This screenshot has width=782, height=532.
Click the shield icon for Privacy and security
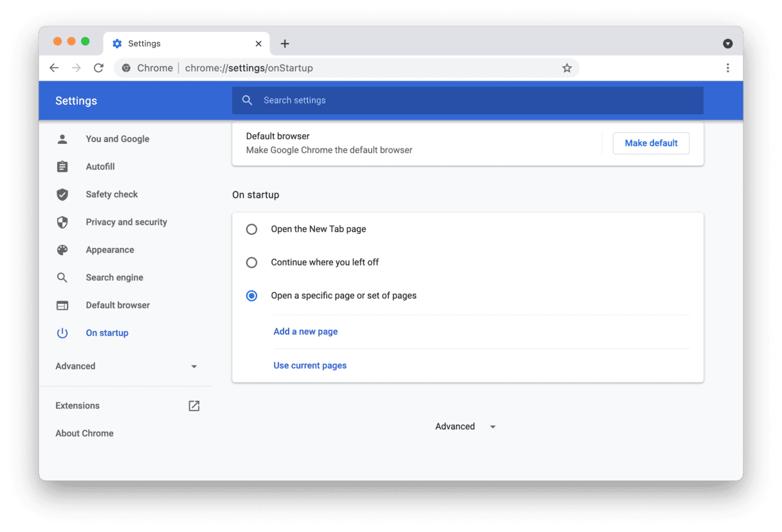click(62, 222)
